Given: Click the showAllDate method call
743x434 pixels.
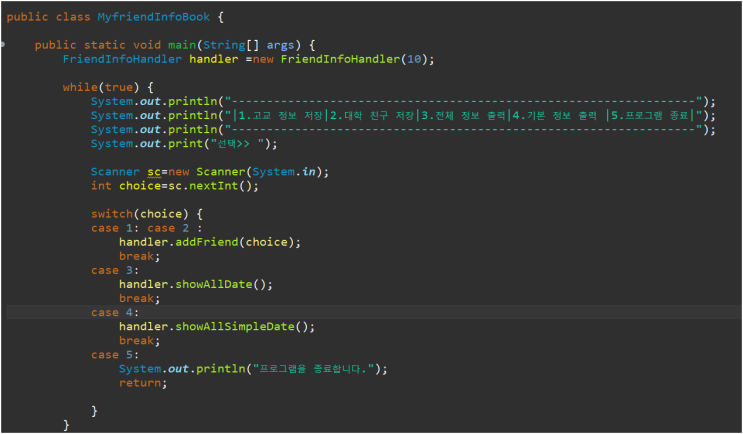Looking at the screenshot, I should coord(214,284).
